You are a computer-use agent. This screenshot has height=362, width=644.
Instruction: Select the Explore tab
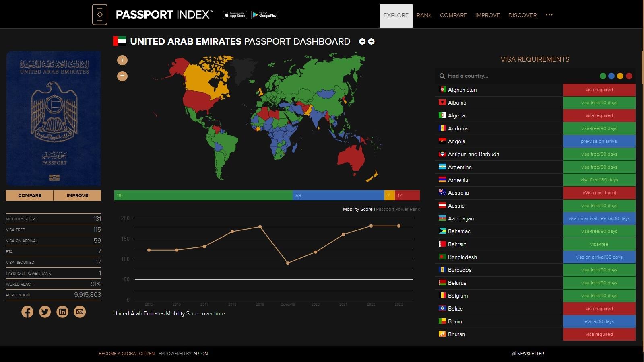(396, 16)
